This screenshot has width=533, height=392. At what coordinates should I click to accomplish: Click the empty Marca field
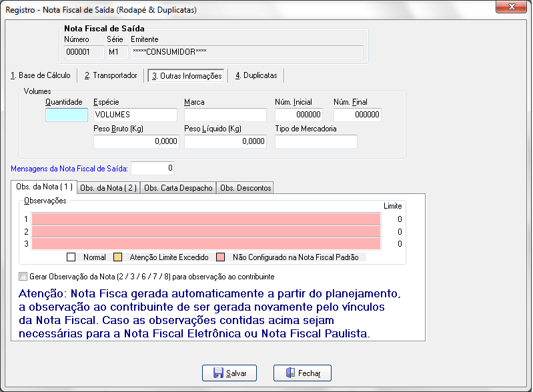click(225, 115)
